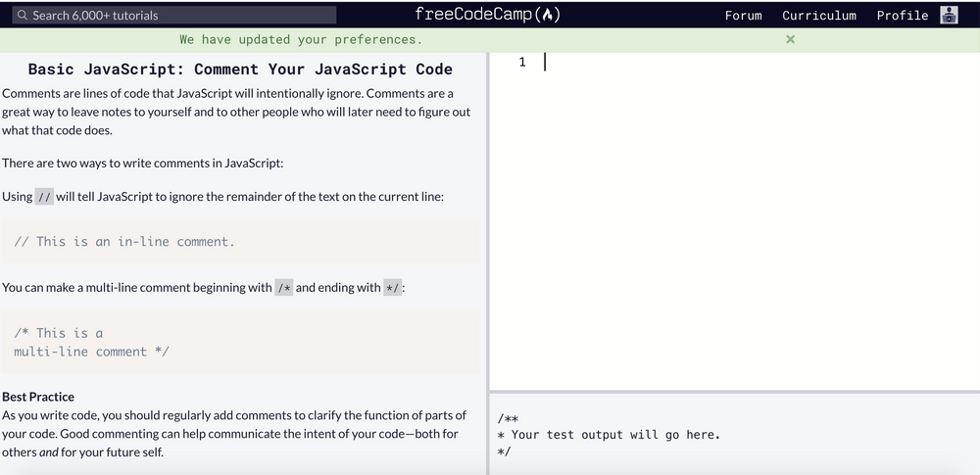Click the inline /* code snippet
Image resolution: width=980 pixels, height=475 pixels.
click(283, 288)
